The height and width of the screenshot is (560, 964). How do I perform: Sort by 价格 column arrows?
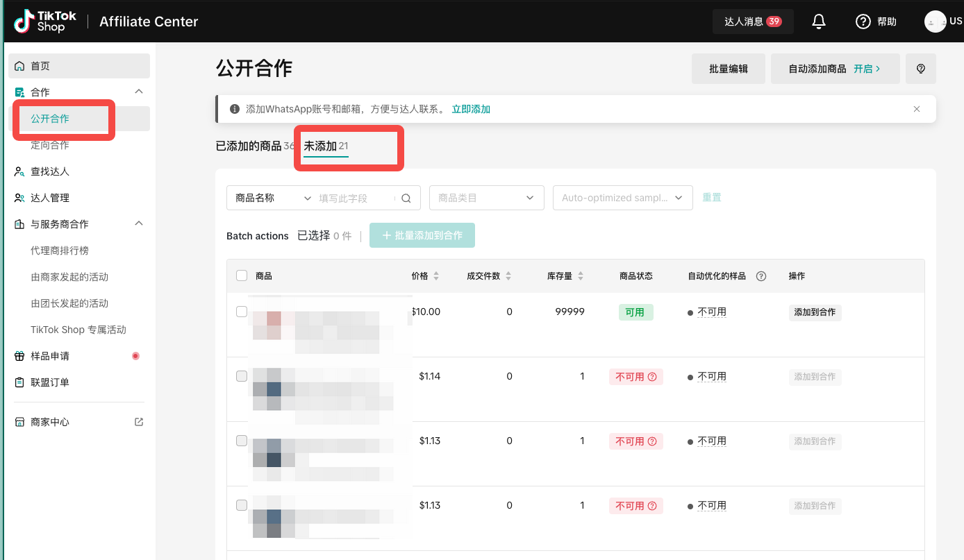click(x=436, y=276)
